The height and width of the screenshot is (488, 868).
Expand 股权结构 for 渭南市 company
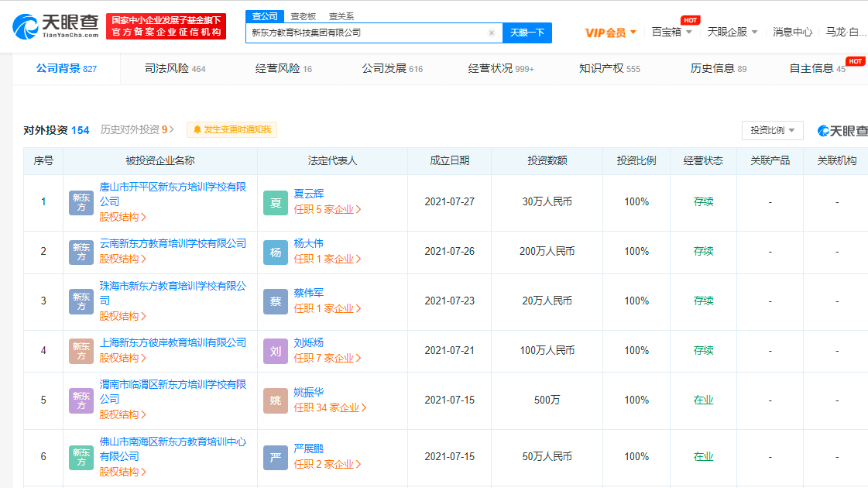(x=122, y=415)
